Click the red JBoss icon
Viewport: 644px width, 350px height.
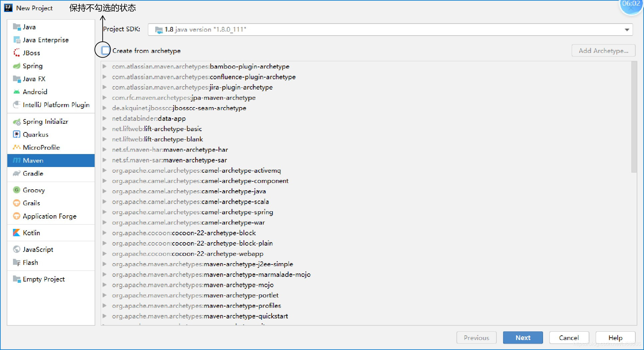coord(16,53)
